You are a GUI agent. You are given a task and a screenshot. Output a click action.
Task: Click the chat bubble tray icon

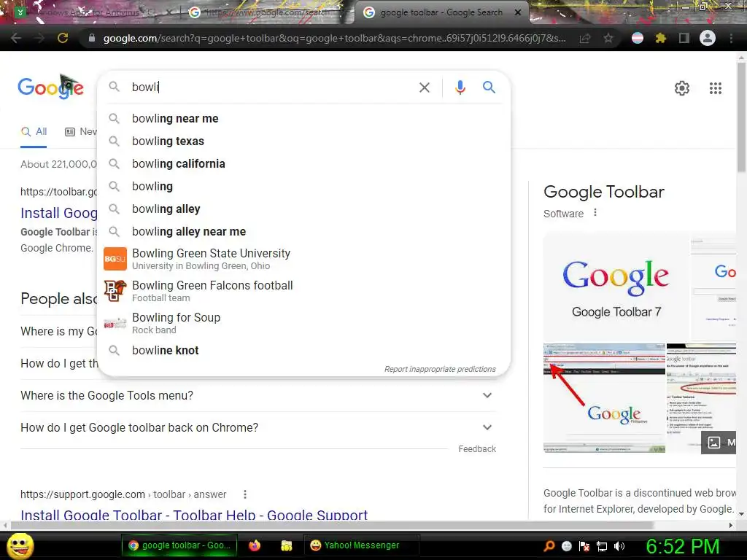click(566, 546)
